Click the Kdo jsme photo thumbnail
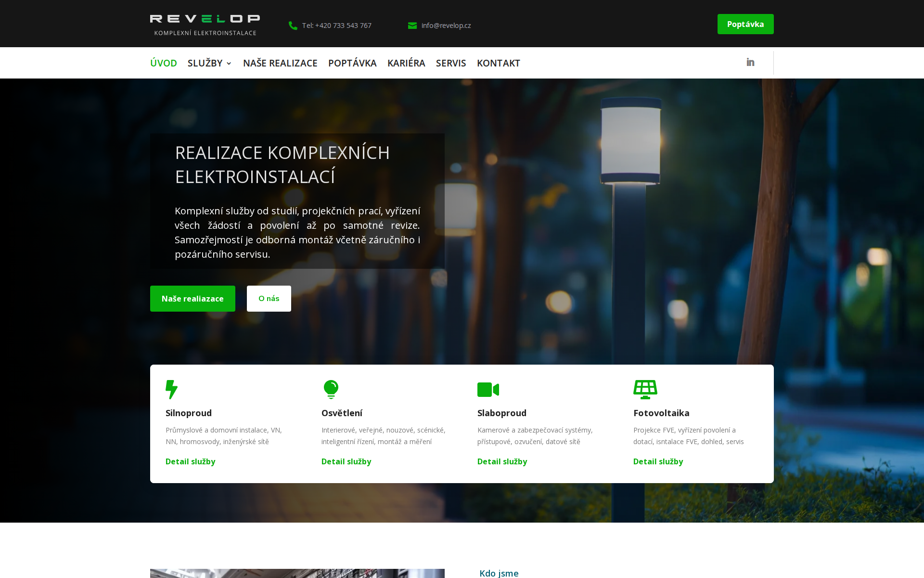The width and height of the screenshot is (924, 578). (297, 574)
